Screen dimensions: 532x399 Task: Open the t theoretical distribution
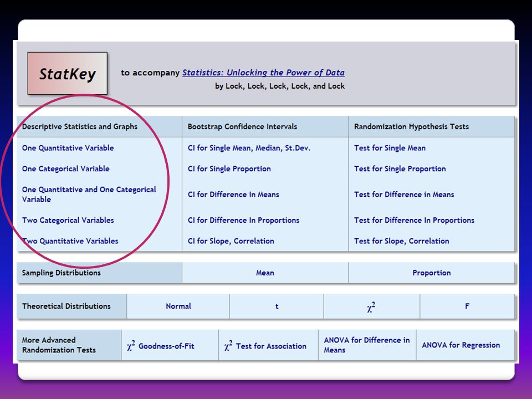coord(277,306)
